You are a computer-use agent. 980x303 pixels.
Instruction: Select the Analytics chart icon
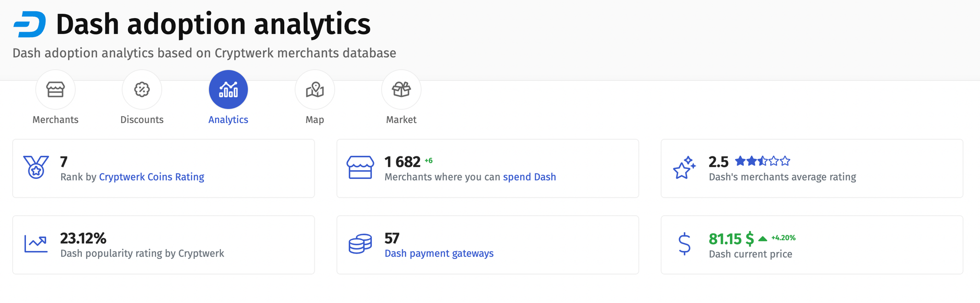point(228,90)
